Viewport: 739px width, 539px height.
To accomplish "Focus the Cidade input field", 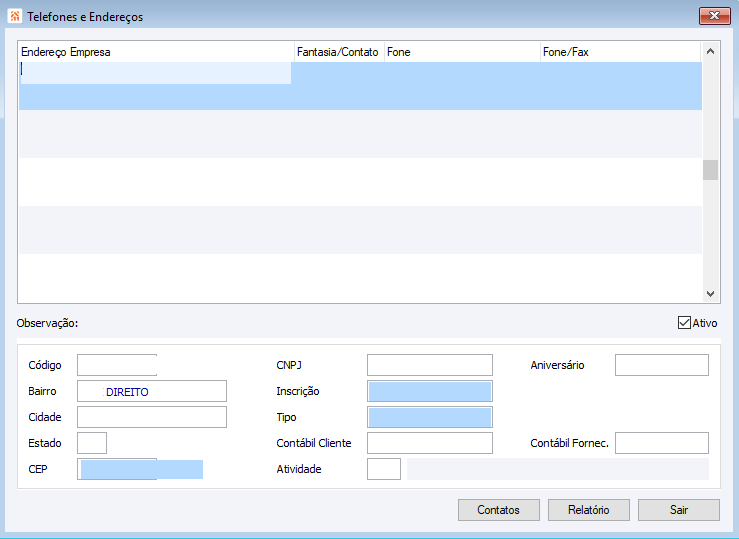I will pyautogui.click(x=152, y=417).
